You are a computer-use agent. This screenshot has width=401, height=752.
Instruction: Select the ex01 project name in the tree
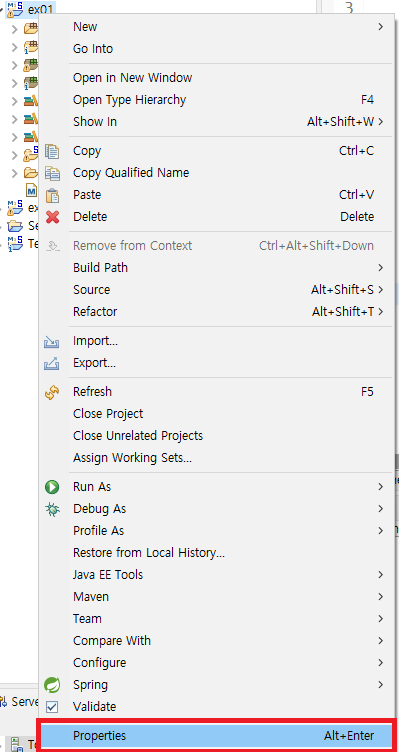point(40,9)
